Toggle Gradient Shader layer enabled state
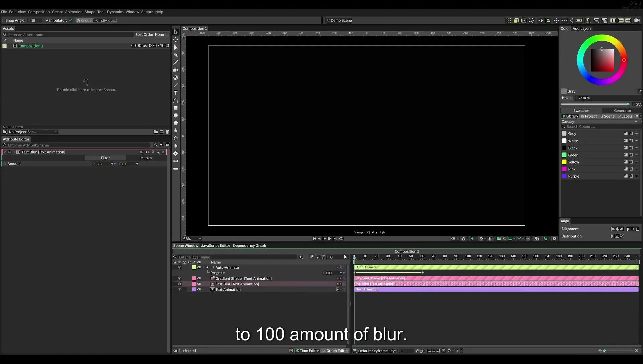The height and width of the screenshot is (364, 643). coord(180,278)
